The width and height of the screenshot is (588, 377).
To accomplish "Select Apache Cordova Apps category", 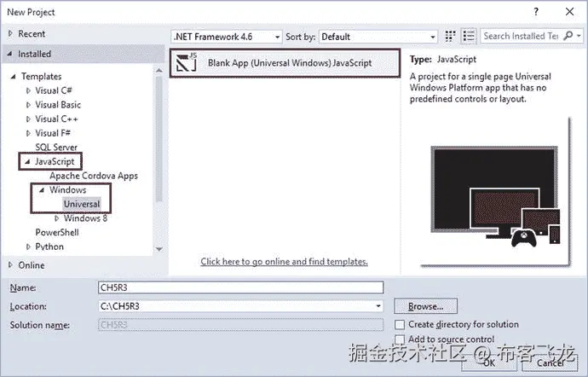I will (94, 176).
